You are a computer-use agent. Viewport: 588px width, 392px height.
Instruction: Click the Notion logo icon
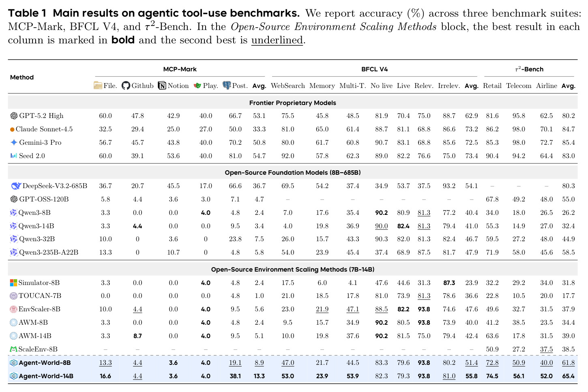[162, 86]
